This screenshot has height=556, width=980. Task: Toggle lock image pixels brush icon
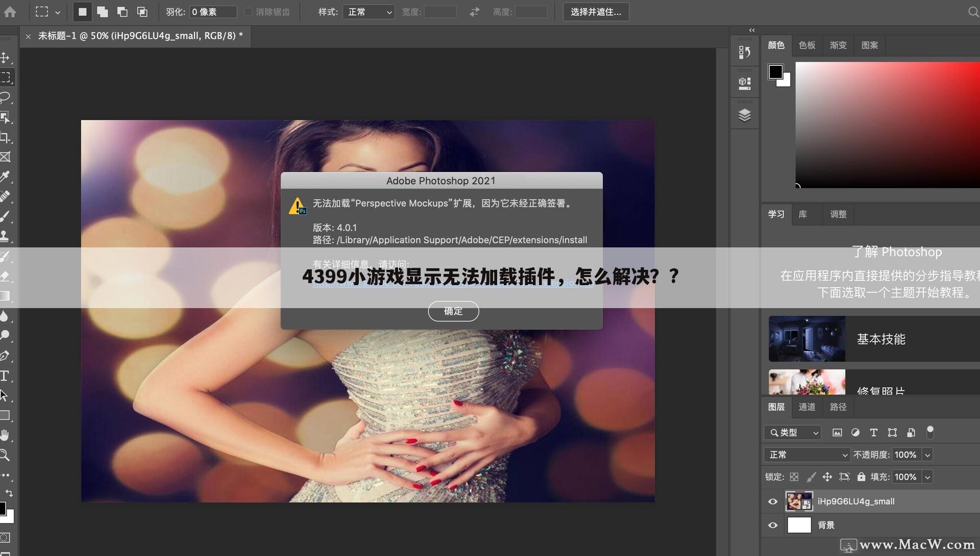coord(811,477)
